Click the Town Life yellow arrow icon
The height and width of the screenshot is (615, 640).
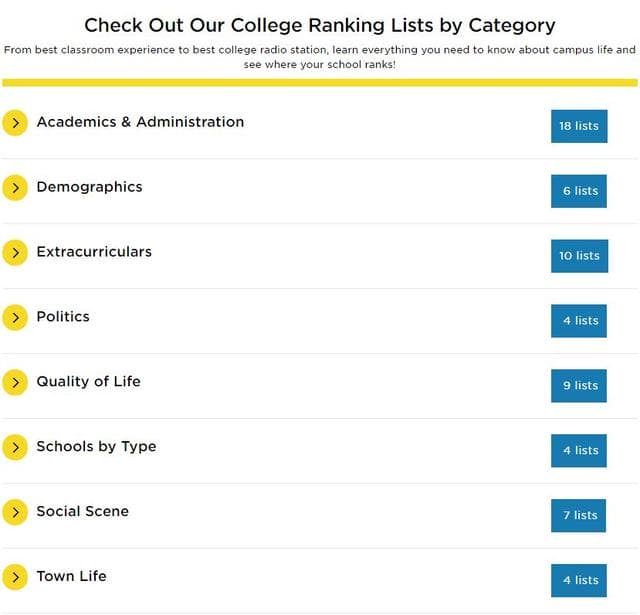point(15,577)
